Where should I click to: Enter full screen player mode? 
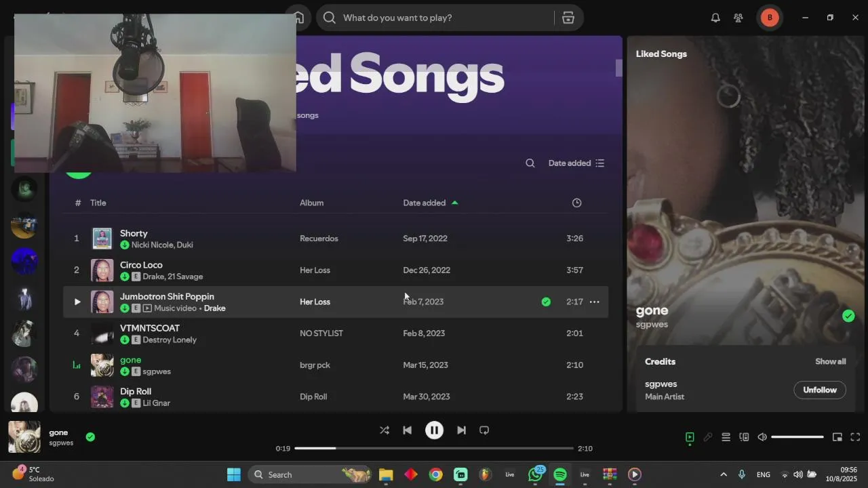(855, 437)
